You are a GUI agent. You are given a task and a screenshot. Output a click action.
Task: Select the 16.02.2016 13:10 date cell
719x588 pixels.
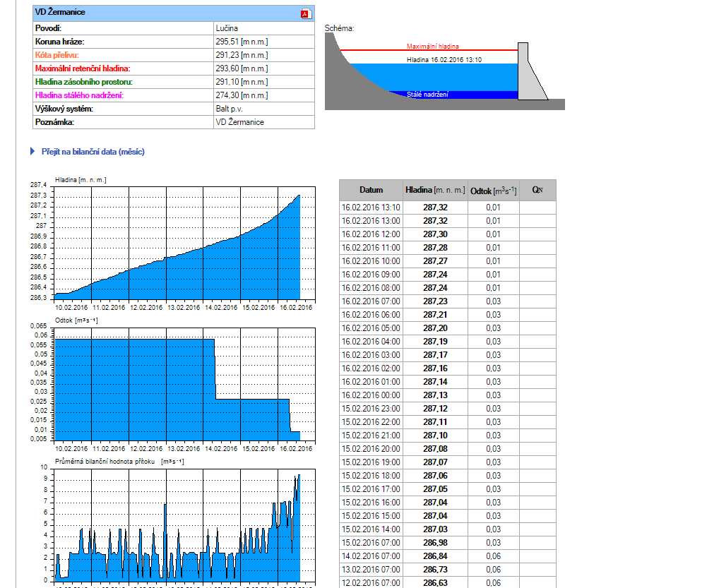click(371, 208)
